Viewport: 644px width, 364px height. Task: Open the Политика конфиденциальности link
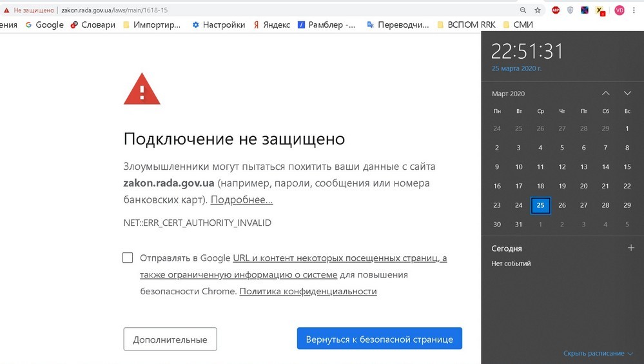coord(308,291)
